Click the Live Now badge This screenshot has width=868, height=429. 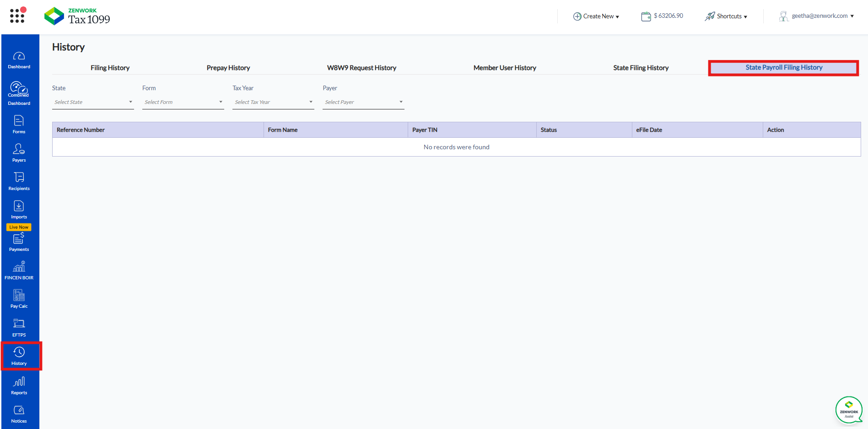(19, 227)
